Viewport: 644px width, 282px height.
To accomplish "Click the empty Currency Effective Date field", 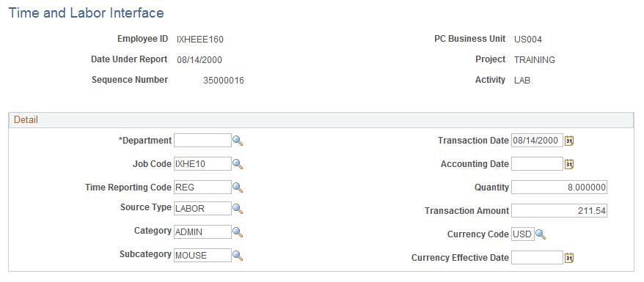I will 537,257.
